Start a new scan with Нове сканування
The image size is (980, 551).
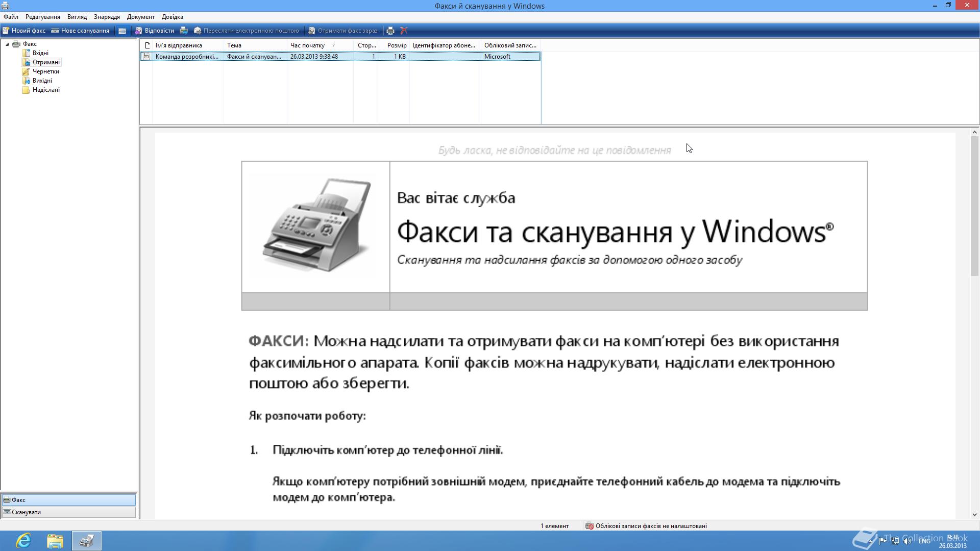click(80, 31)
